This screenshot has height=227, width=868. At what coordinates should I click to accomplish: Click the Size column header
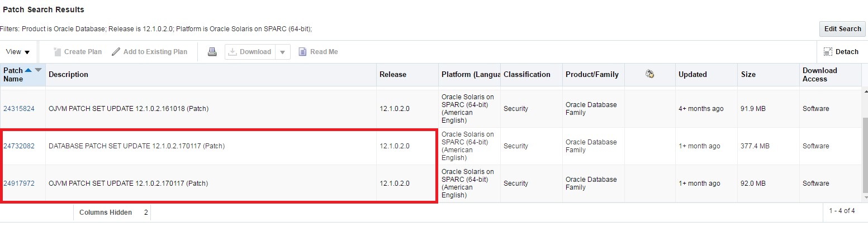click(748, 74)
